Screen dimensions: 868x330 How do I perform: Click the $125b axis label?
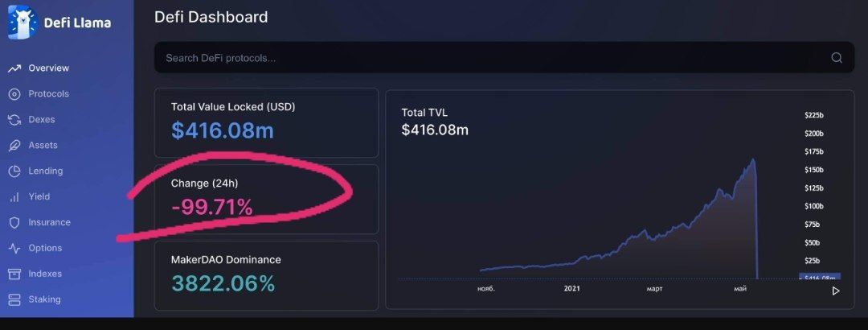coord(813,188)
